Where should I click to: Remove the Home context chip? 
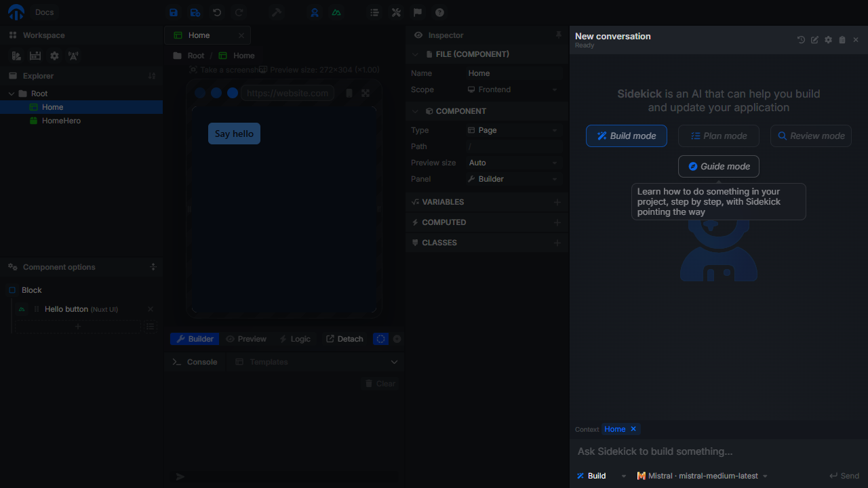click(633, 429)
